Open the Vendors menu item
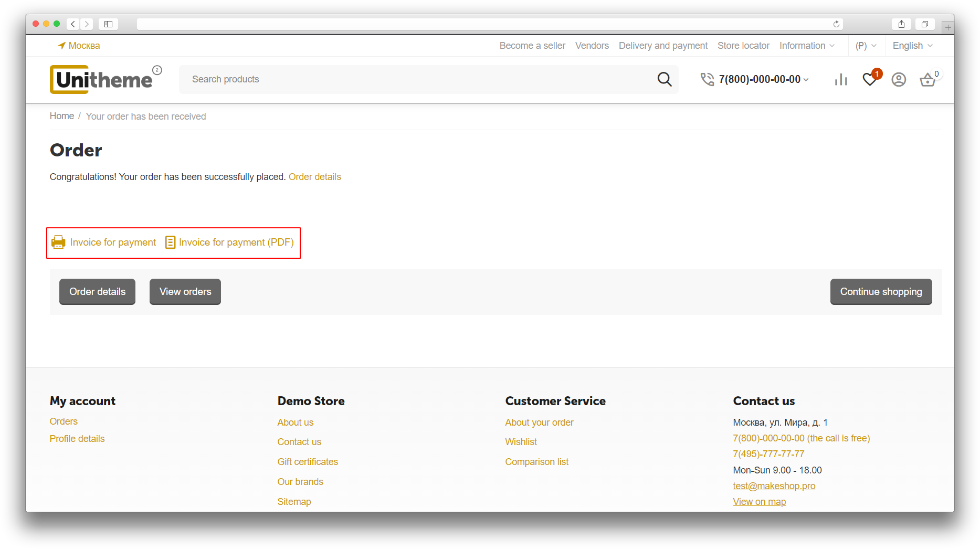The width and height of the screenshot is (980, 549). tap(592, 46)
